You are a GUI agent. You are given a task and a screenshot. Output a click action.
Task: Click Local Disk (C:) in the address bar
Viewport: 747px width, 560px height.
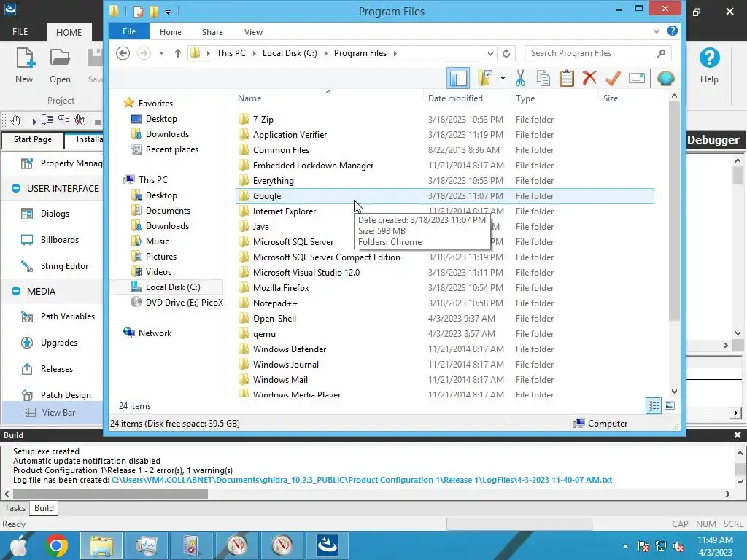point(290,53)
